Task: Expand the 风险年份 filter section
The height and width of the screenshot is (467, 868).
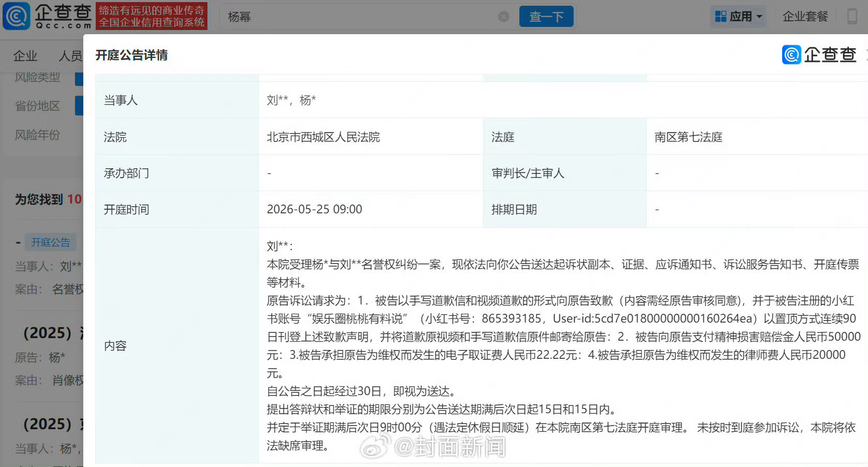Action: (38, 135)
